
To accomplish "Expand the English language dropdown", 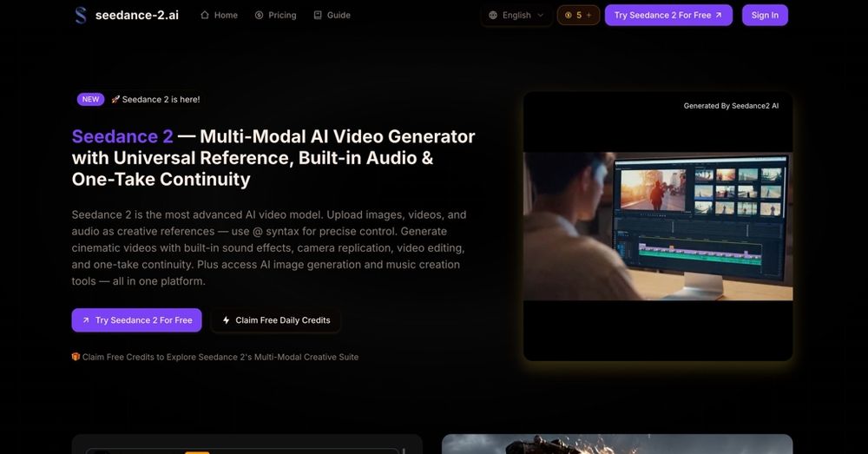I will tap(516, 15).
